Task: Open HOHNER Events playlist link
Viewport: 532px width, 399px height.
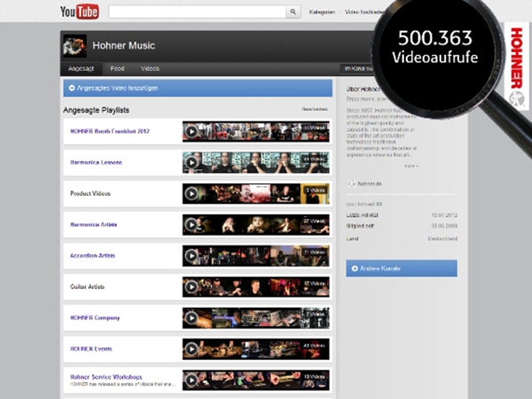Action: point(91,349)
